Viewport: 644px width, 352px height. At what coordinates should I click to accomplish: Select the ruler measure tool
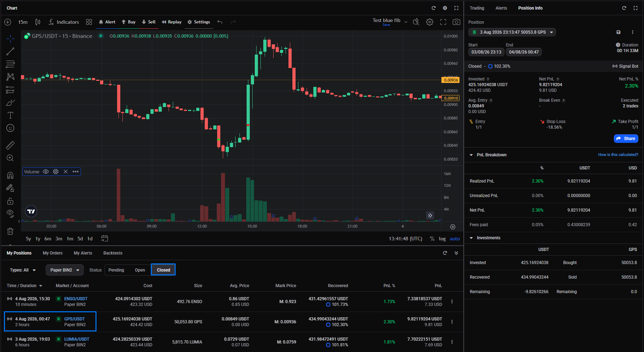[10, 145]
